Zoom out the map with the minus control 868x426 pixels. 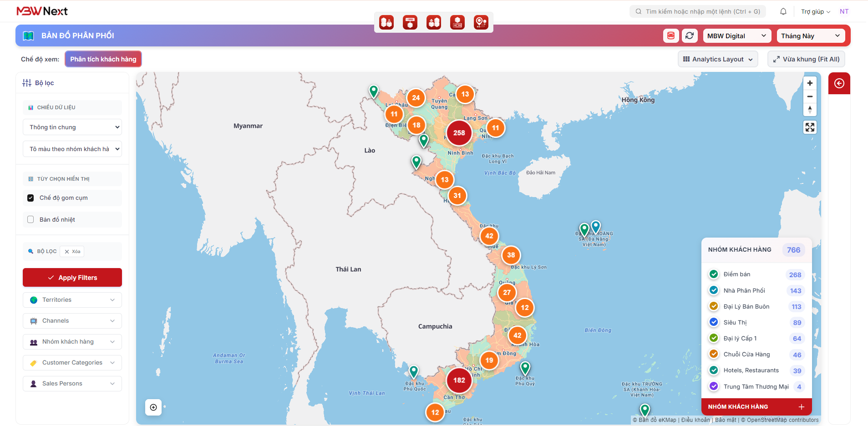[810, 96]
